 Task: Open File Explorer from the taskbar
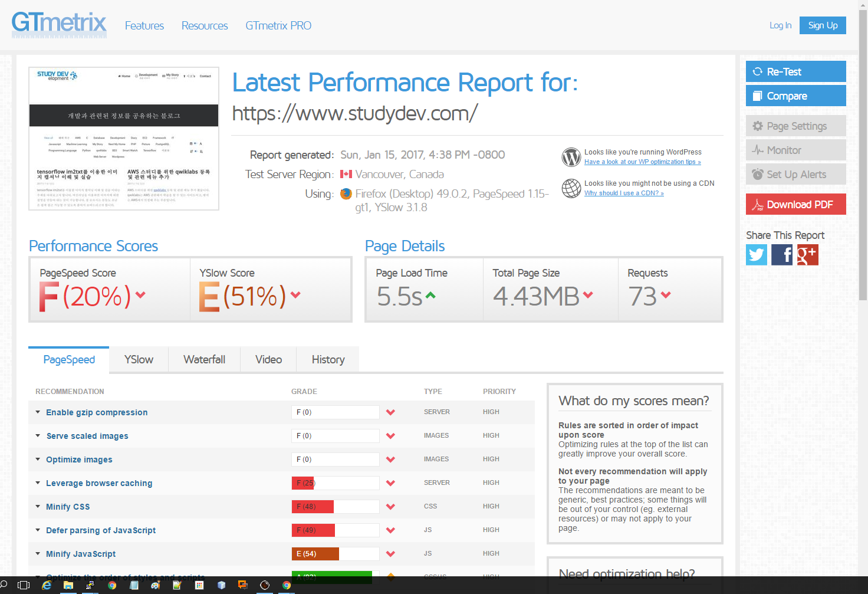68,585
